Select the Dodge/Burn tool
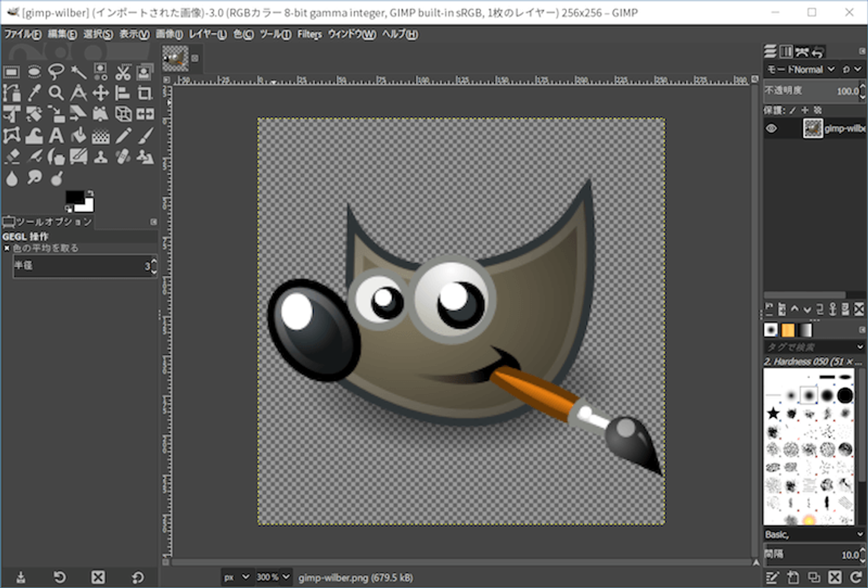The image size is (868, 588). tap(56, 178)
